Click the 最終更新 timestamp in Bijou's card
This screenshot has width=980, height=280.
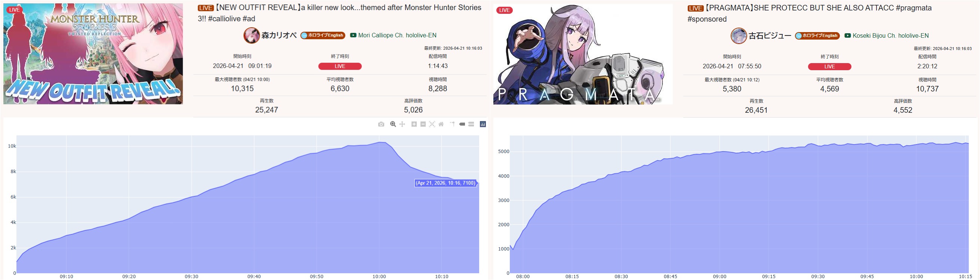pyautogui.click(x=943, y=49)
